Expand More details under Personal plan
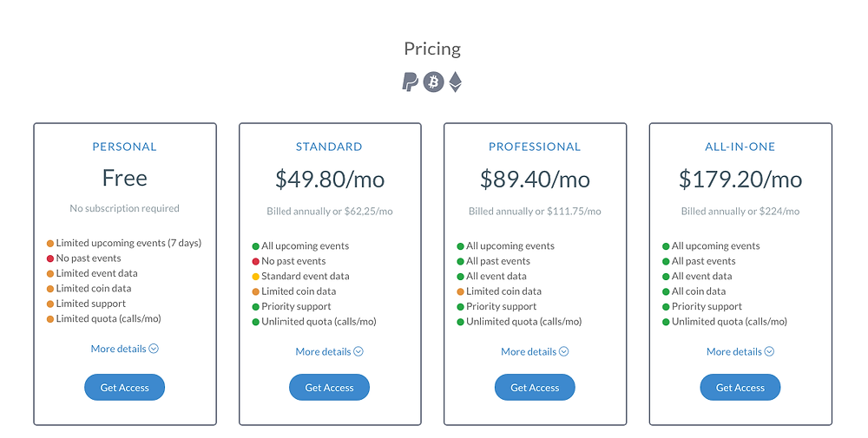 coord(124,349)
